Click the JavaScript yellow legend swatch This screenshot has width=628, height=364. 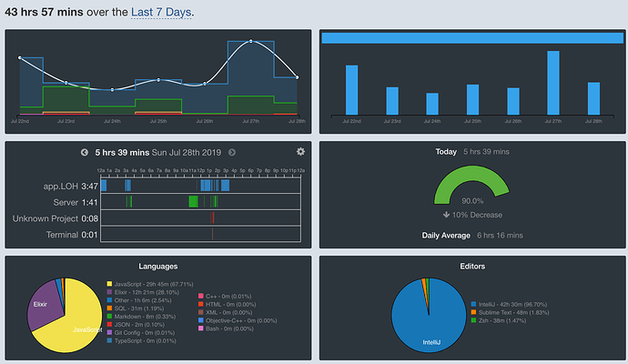click(x=109, y=284)
